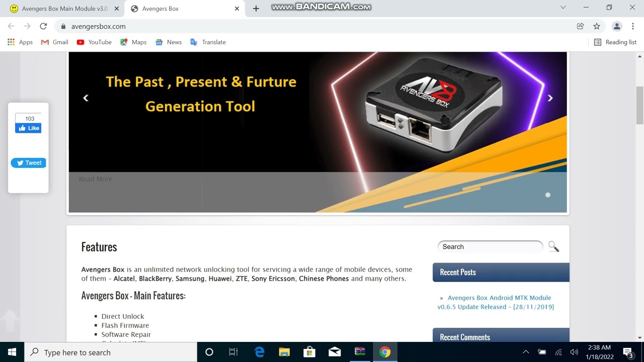Screen dimensions: 644x362
Task: Click the Flash Firmware list item
Action: [x=125, y=325]
